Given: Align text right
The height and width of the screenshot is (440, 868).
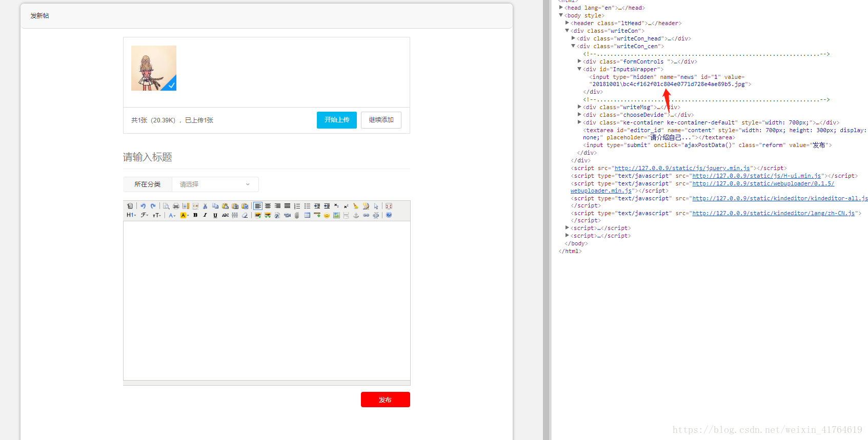Looking at the screenshot, I should point(277,206).
